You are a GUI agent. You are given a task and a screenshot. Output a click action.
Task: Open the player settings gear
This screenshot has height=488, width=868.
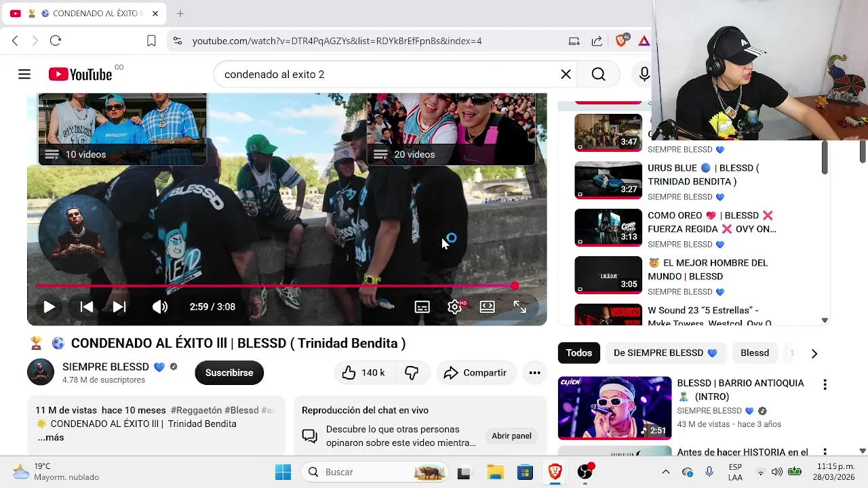tap(455, 307)
